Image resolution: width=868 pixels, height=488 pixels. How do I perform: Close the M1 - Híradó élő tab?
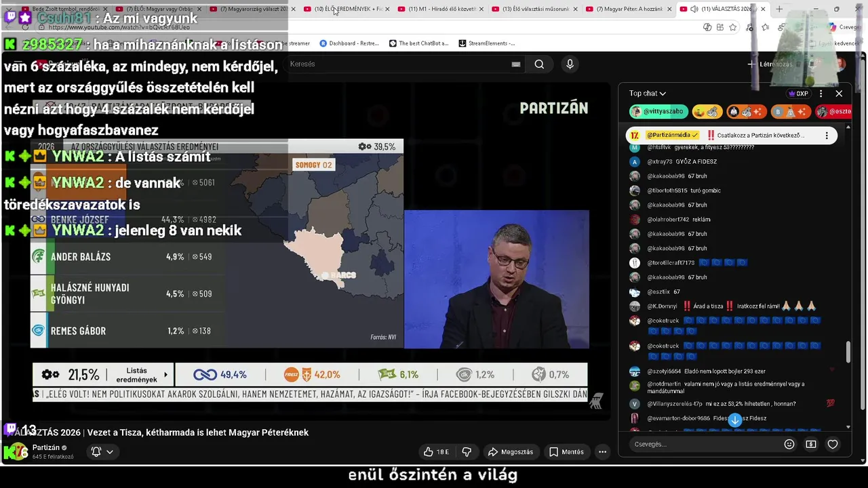coord(481,9)
